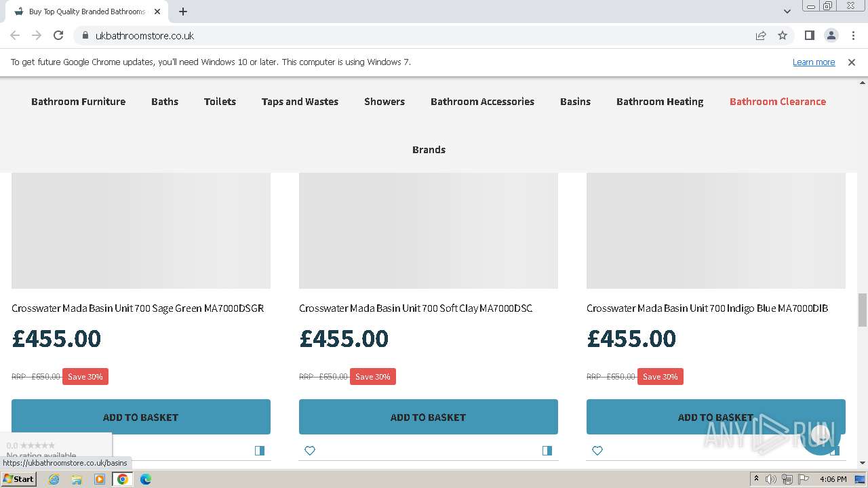The image size is (868, 488).
Task: Open the Taps and Wastes category
Action: coord(300,102)
